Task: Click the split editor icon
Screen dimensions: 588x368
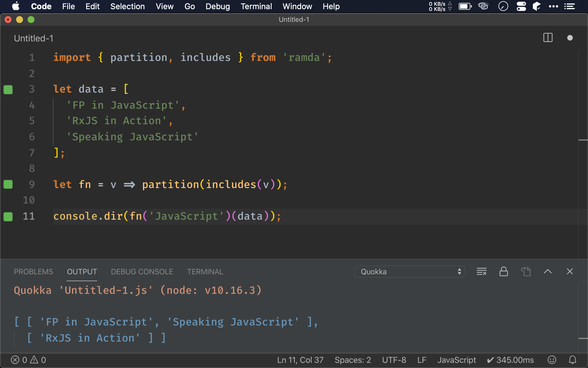Action: click(548, 38)
